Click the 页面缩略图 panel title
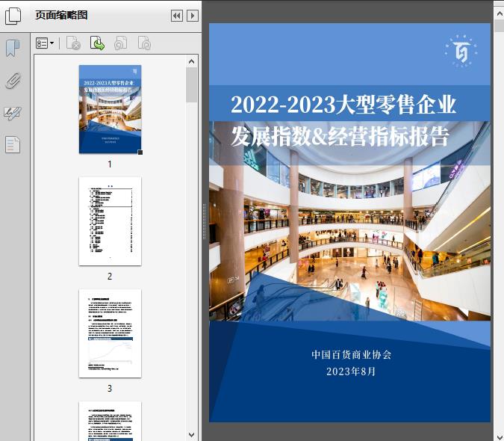 tap(61, 15)
